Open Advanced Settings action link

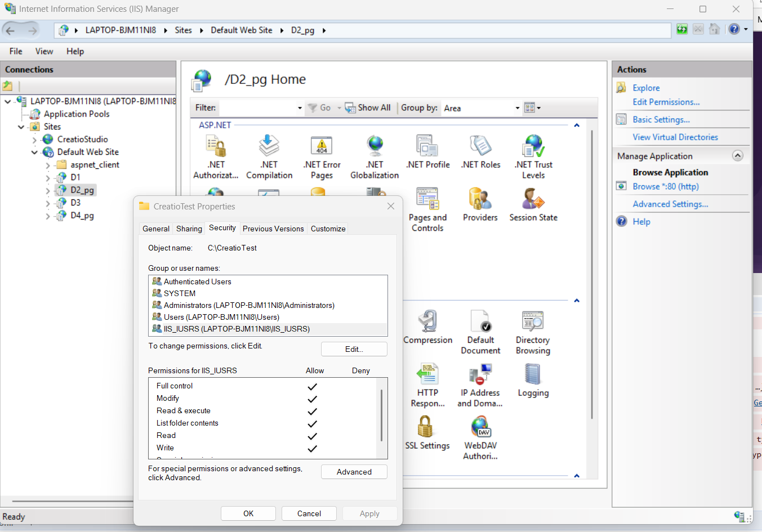pyautogui.click(x=670, y=204)
